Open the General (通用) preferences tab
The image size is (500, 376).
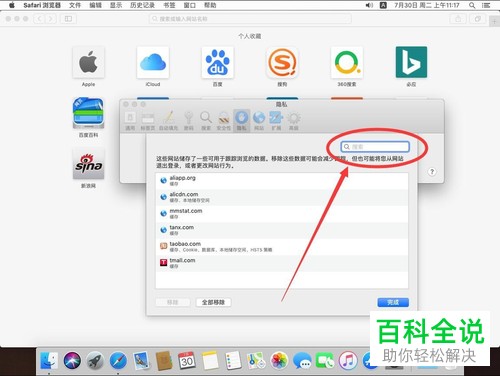coord(130,121)
